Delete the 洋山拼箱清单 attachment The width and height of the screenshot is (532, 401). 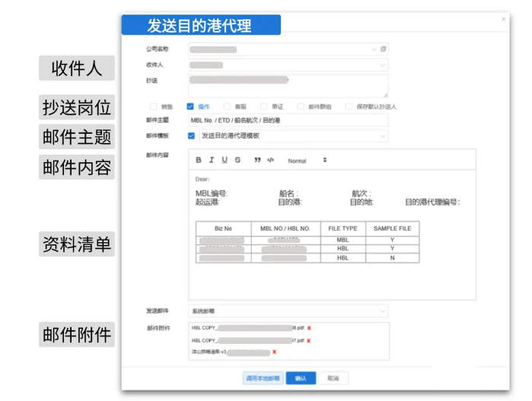pos(274,352)
